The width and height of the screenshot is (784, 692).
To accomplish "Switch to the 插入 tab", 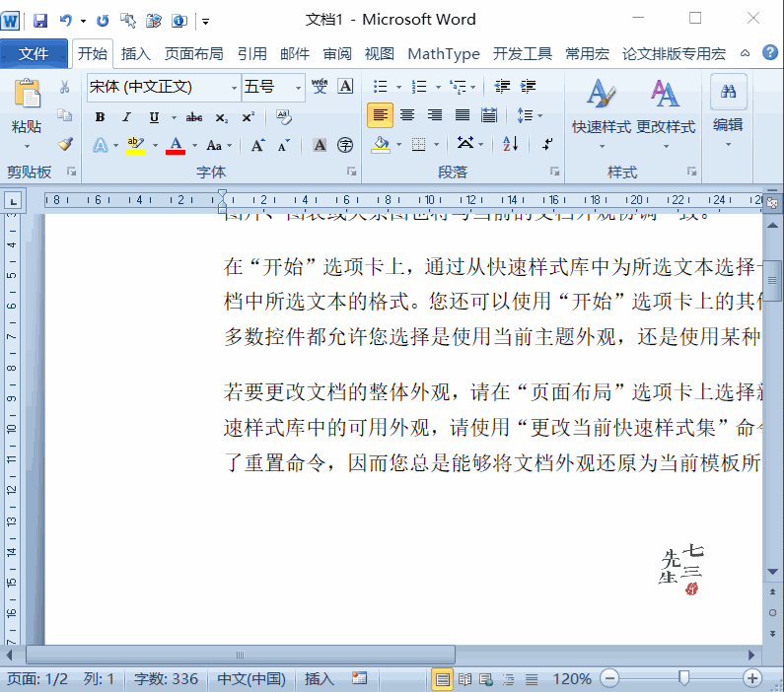I will click(135, 53).
